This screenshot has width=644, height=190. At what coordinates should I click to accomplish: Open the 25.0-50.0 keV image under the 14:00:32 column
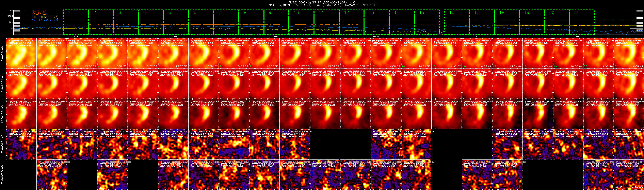pos(386,144)
